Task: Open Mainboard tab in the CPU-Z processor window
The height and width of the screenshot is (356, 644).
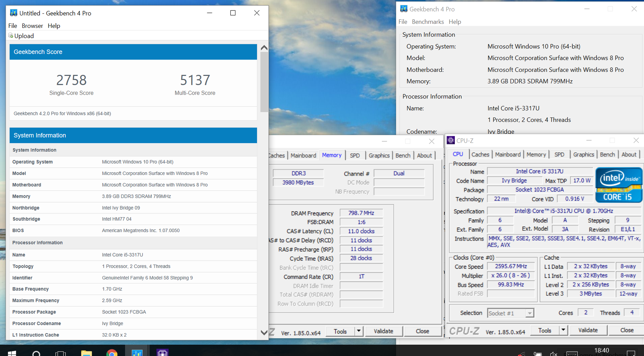Action: point(508,154)
